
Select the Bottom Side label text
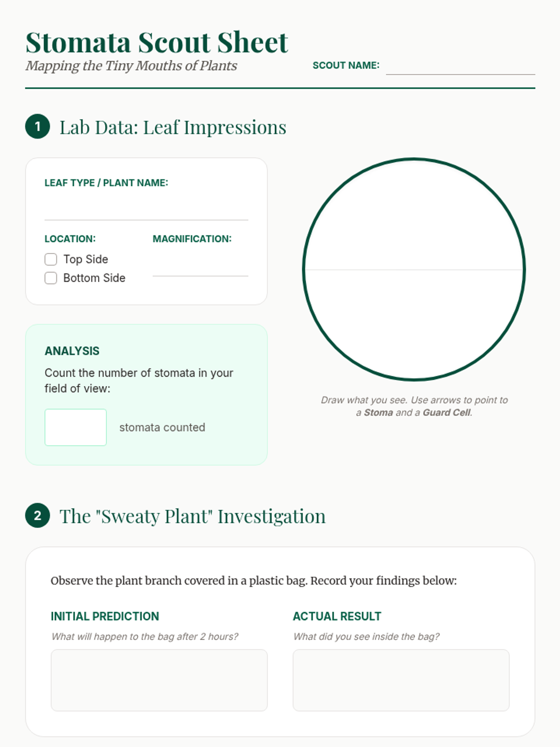[x=94, y=278]
